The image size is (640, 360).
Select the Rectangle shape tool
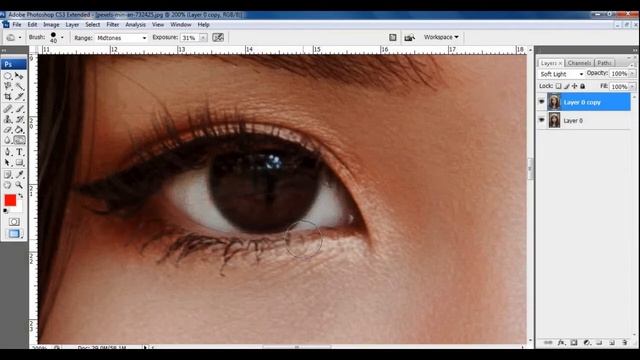pos(19,163)
